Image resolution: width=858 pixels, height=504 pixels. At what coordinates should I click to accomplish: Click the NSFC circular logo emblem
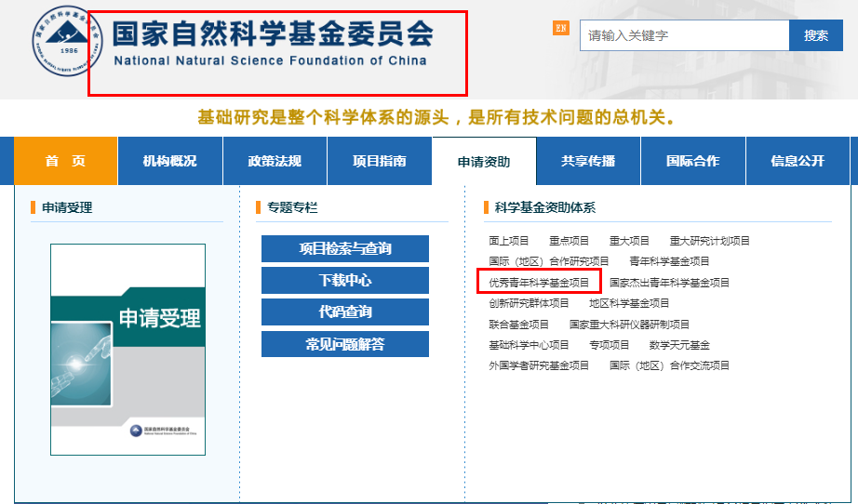coord(67,41)
